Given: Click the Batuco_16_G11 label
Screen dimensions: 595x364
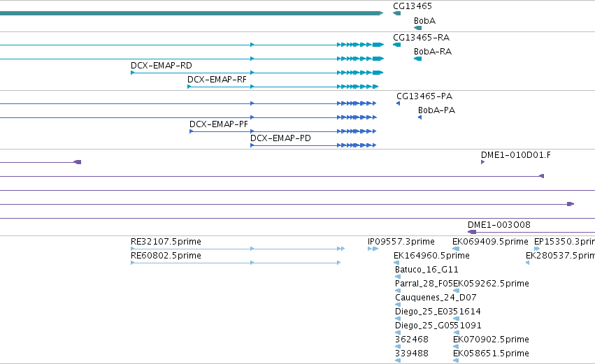Looking at the screenshot, I should [426, 270].
